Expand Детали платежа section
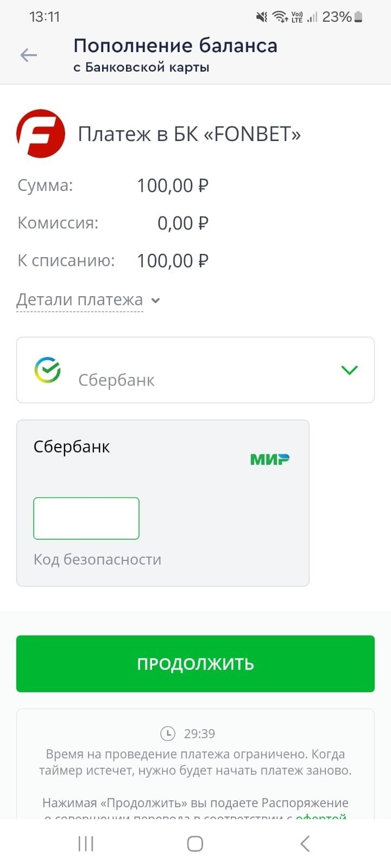 (80, 300)
